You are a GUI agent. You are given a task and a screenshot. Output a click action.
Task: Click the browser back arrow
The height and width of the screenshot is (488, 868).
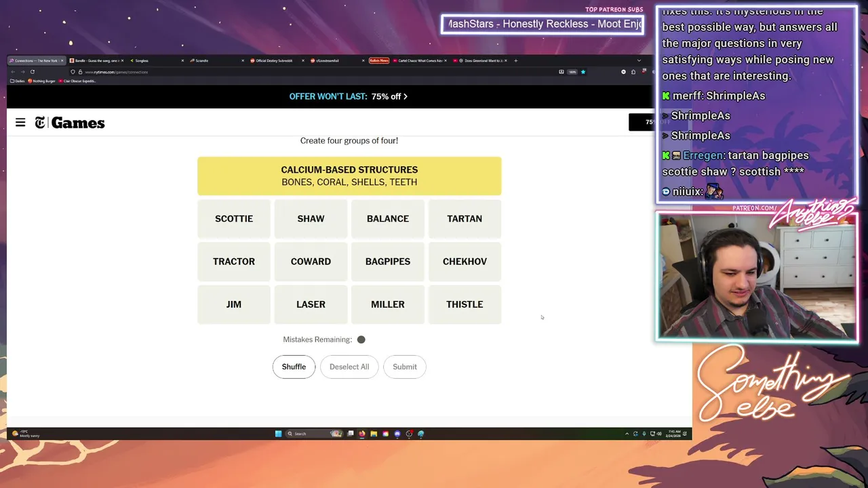pos(13,72)
